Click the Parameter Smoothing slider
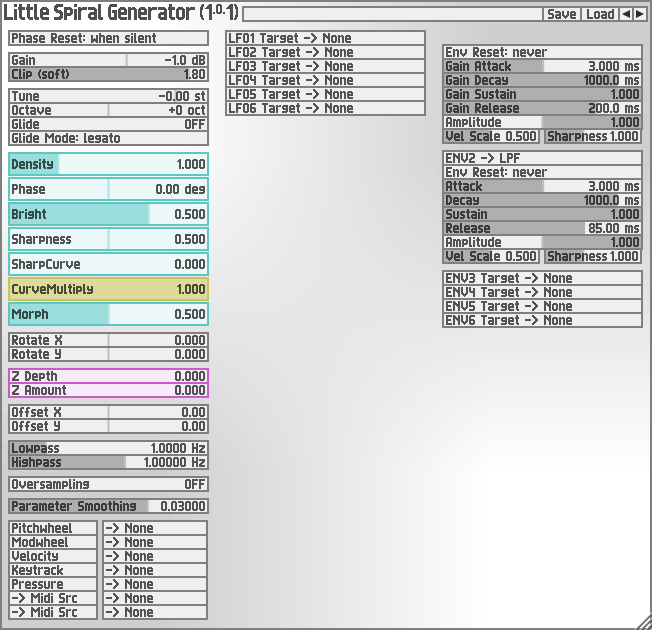 click(x=108, y=506)
